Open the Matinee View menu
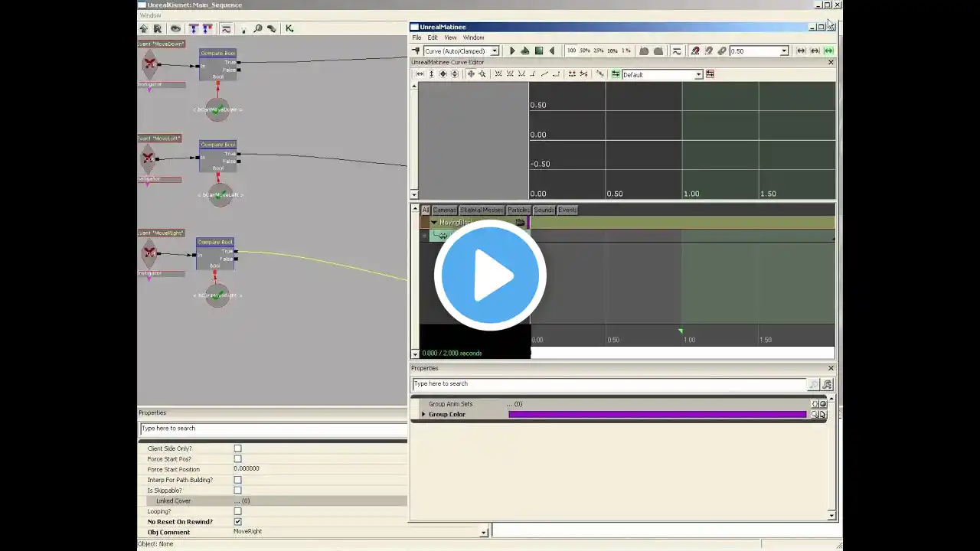980x551 pixels. (450, 37)
